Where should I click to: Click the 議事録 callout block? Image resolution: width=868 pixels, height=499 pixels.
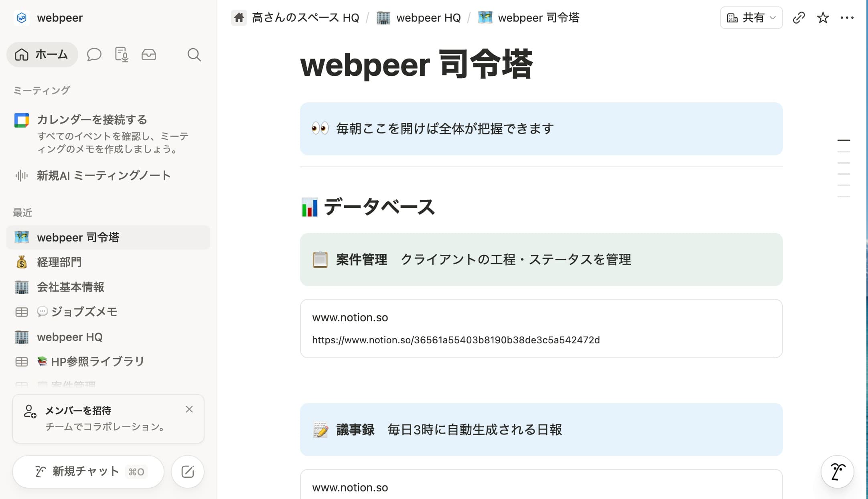pos(541,430)
